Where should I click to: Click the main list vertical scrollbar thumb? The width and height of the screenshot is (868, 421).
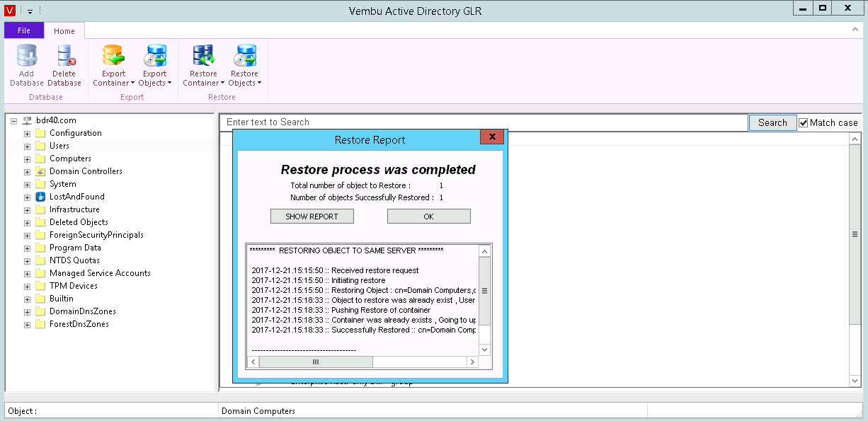pyautogui.click(x=855, y=234)
